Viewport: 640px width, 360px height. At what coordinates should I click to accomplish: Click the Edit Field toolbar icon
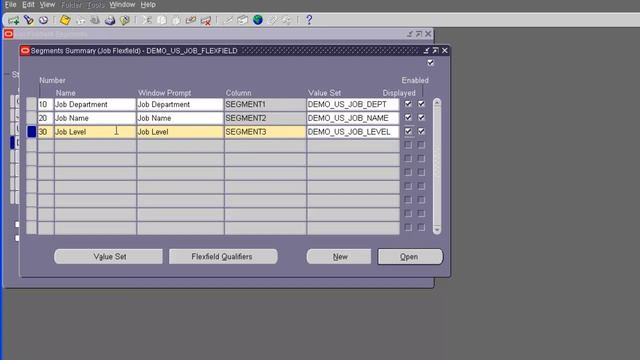pyautogui.click(x=228, y=20)
